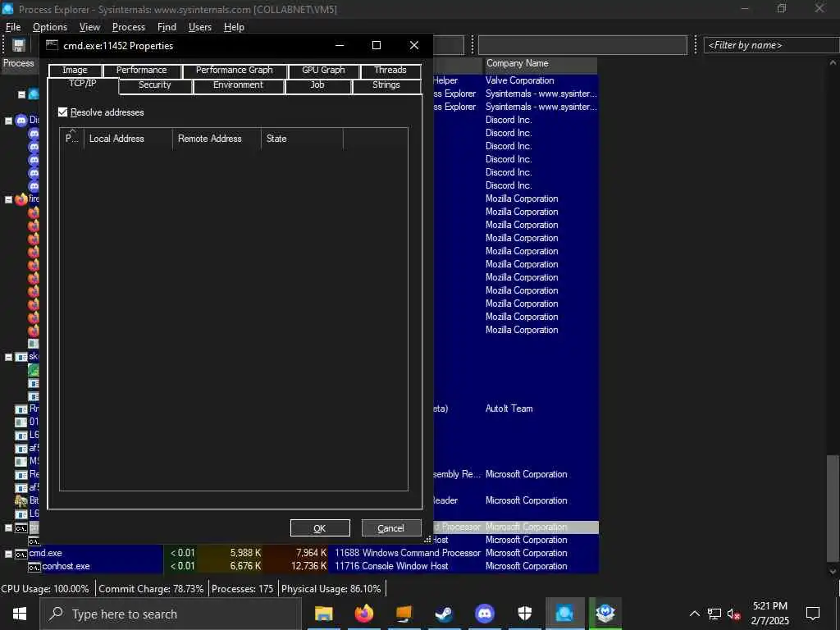Open the Find menu
Screen dimensions: 840x630
point(167,27)
